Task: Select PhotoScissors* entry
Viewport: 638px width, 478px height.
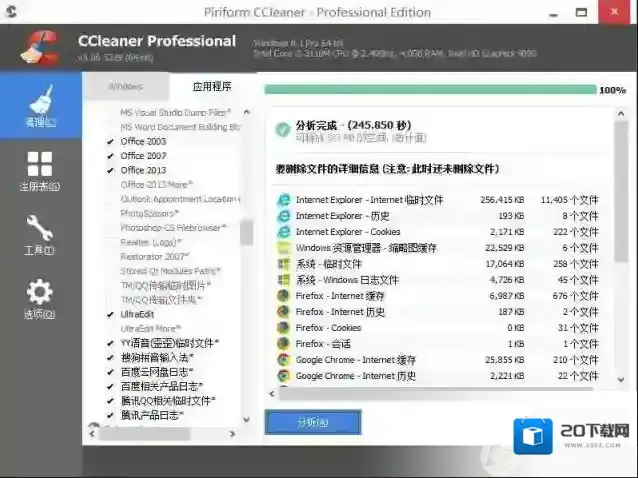Action: [x=149, y=214]
